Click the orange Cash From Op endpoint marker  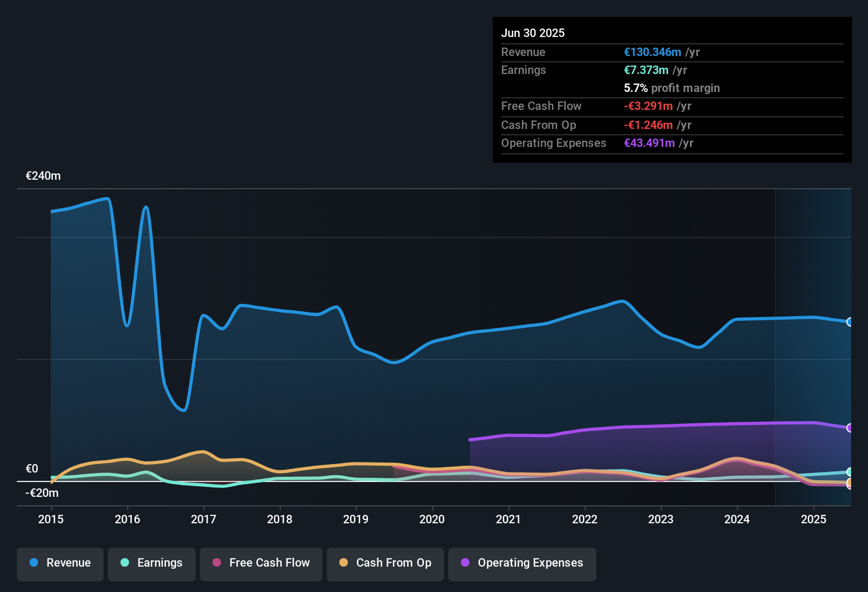coord(849,483)
